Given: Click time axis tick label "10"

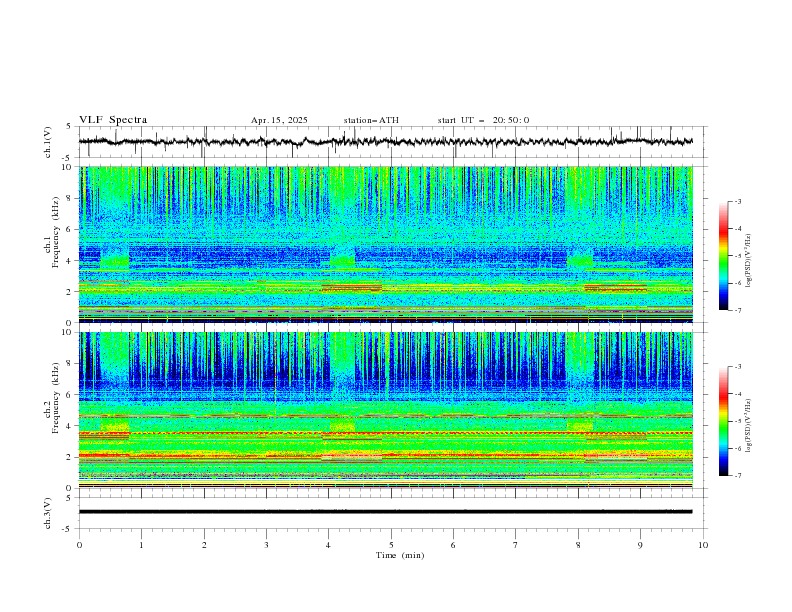Looking at the screenshot, I should pos(703,545).
